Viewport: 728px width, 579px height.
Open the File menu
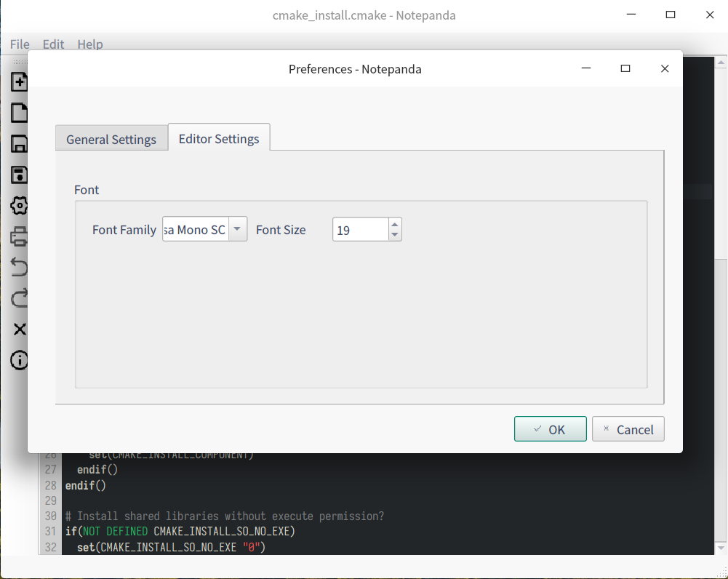click(x=20, y=44)
